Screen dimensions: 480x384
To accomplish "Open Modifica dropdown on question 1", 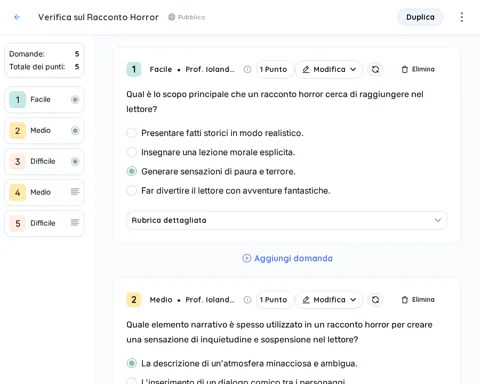I will click(329, 69).
